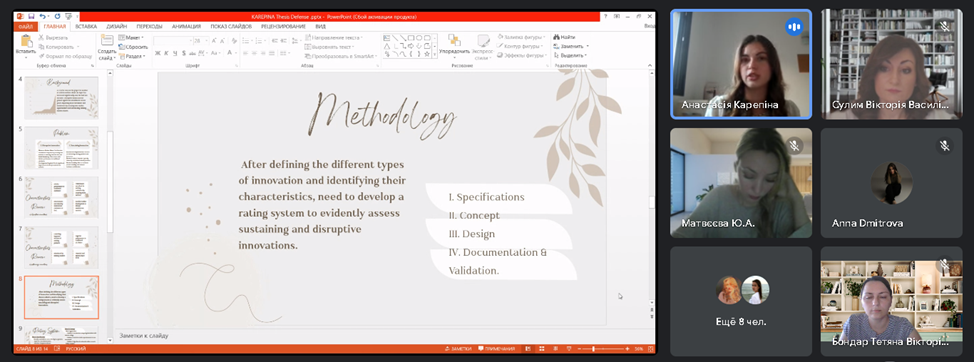The height and width of the screenshot is (362, 974).
Task: Switch to ВСТАВКА insert tab
Action: coord(86,27)
